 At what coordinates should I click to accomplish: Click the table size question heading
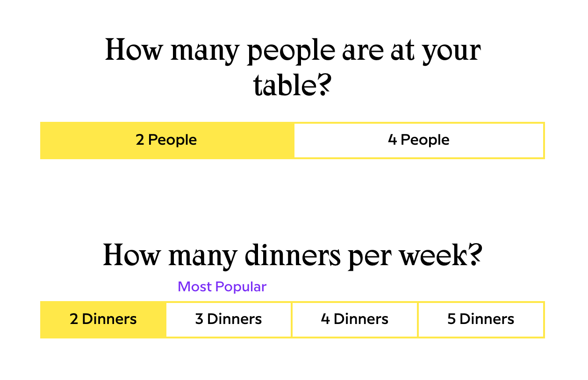pyautogui.click(x=293, y=67)
